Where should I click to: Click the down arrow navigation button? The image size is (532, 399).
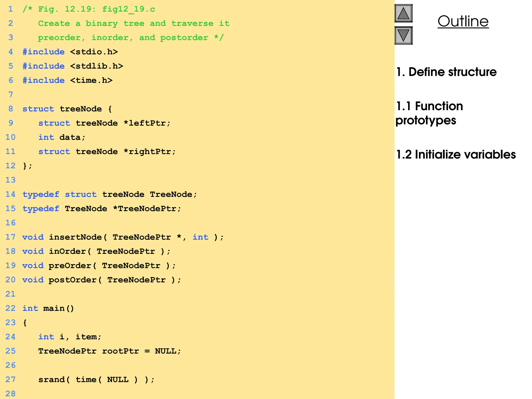(403, 36)
